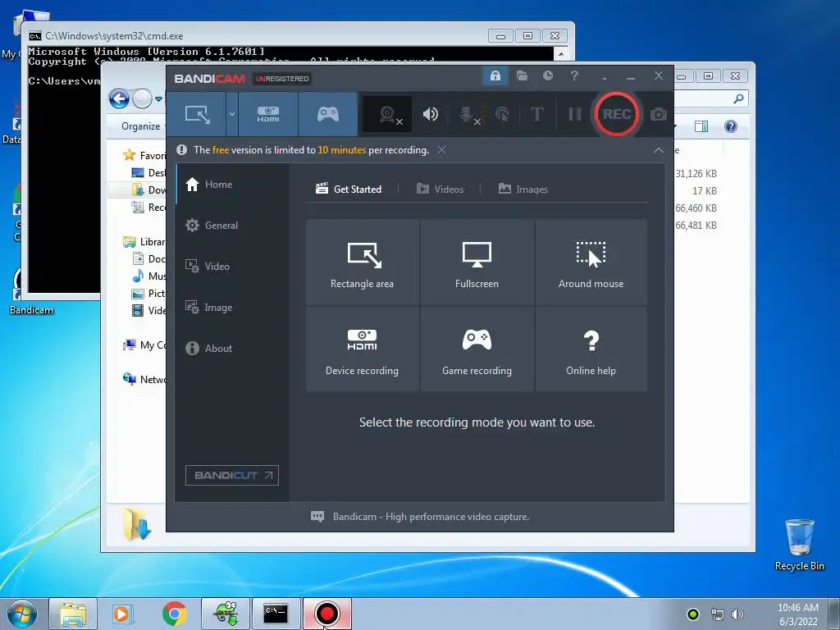Viewport: 840px width, 630px height.
Task: Open the screen recording mode dropdown arrow
Action: [x=232, y=114]
